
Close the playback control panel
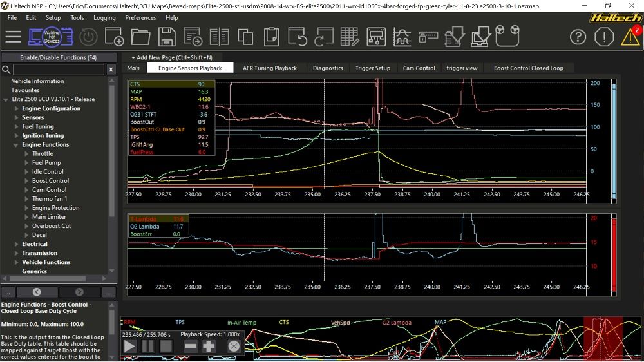coord(233,346)
